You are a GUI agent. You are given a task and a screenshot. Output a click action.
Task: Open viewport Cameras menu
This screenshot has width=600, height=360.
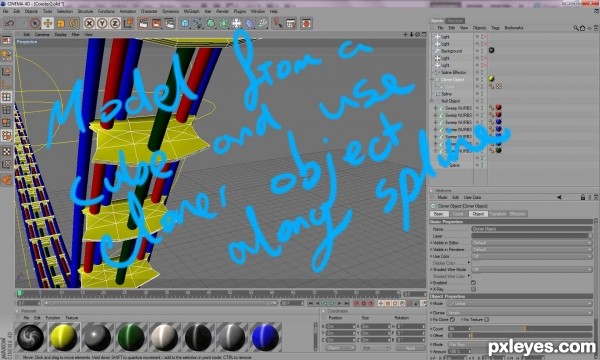point(42,34)
